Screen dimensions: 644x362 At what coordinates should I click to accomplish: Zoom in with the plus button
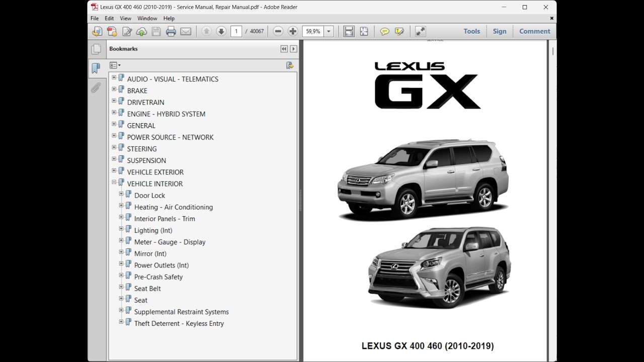tap(293, 31)
